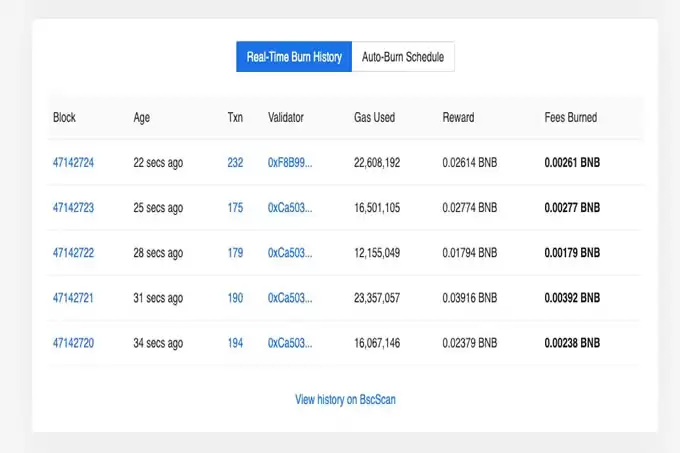Click the Fees Burned column header
The width and height of the screenshot is (680, 453).
pos(570,118)
